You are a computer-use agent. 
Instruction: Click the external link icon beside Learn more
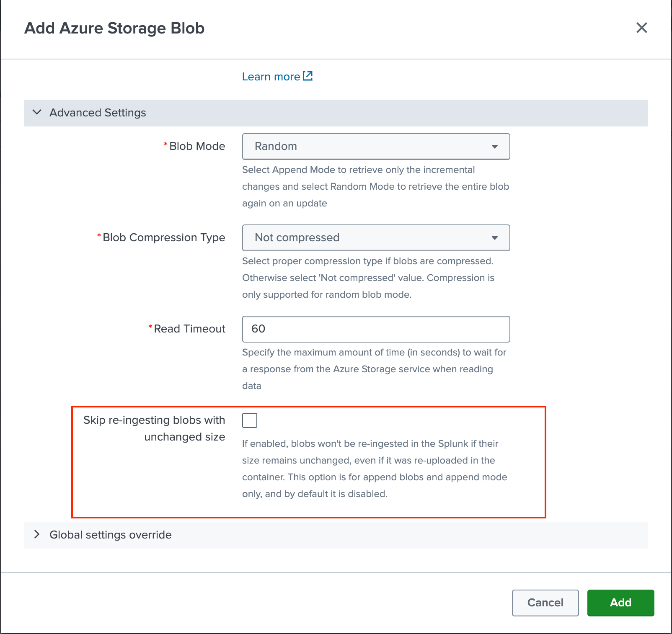pos(308,76)
